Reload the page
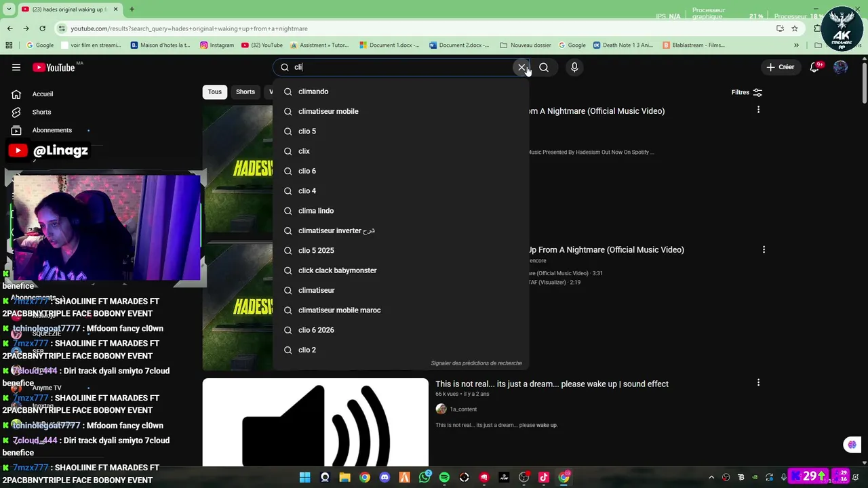 [x=42, y=28]
